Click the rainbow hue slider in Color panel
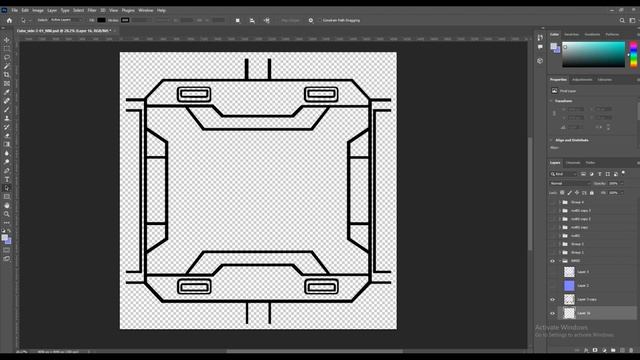640x360 pixels. 633,54
